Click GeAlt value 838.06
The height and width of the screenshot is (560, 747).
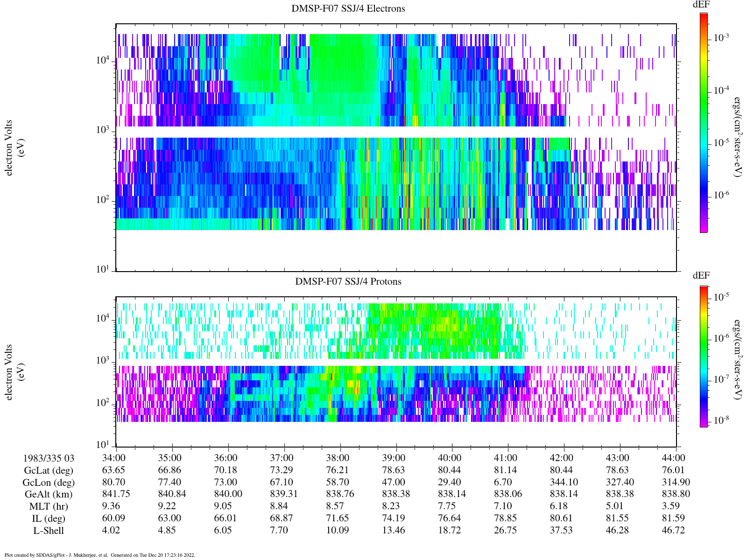click(508, 494)
